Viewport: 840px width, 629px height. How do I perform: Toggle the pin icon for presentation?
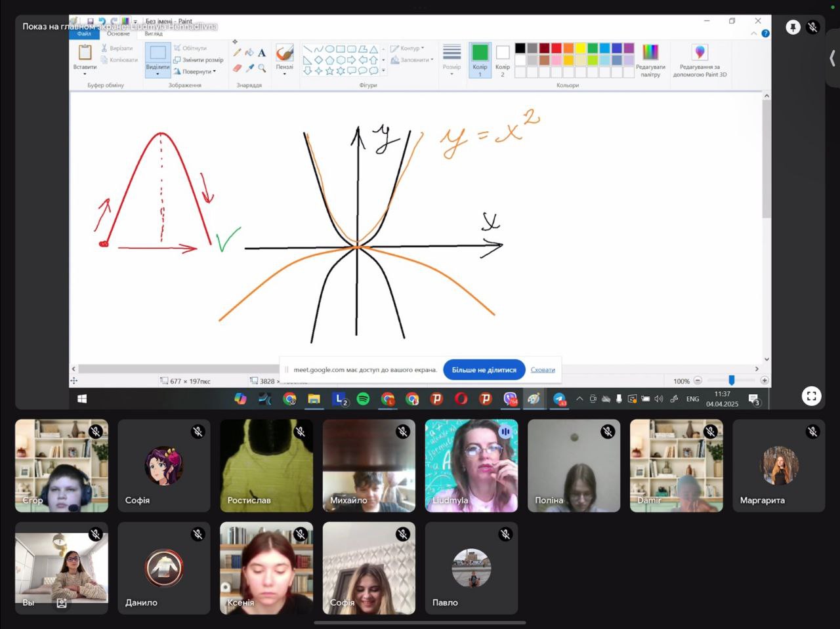point(793,28)
